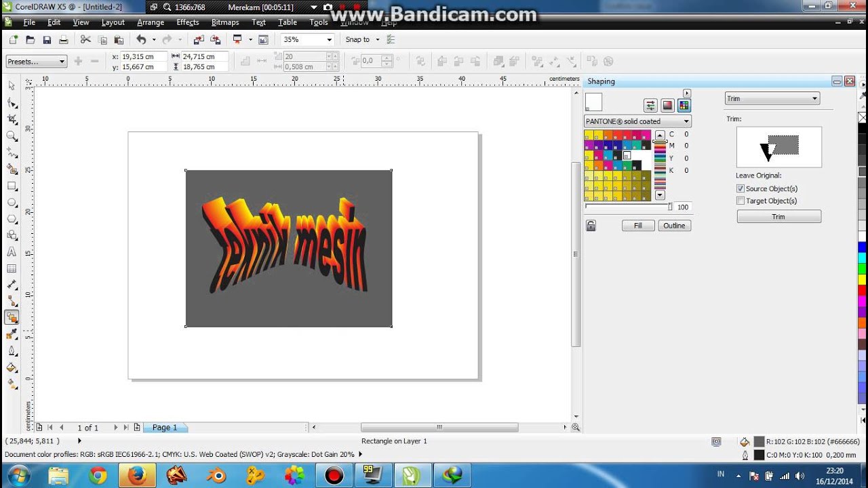Pick the yellow swatch in right palette
This screenshot has width=868, height=488.
[x=863, y=279]
